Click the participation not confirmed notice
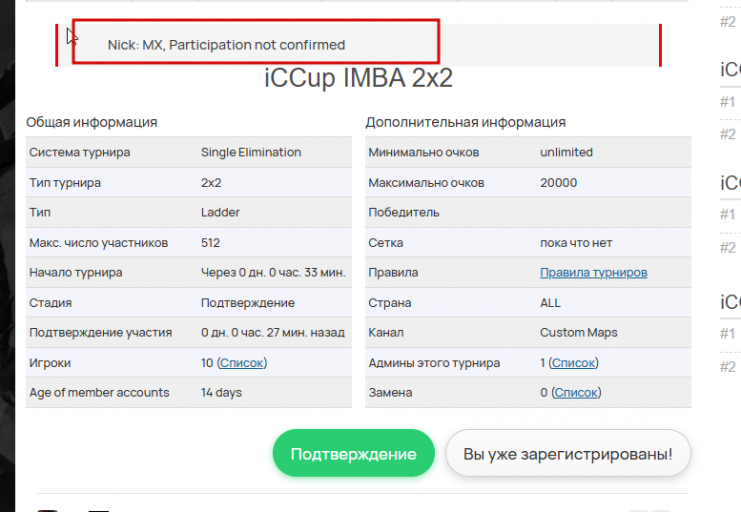This screenshot has height=512, width=741. [x=227, y=45]
